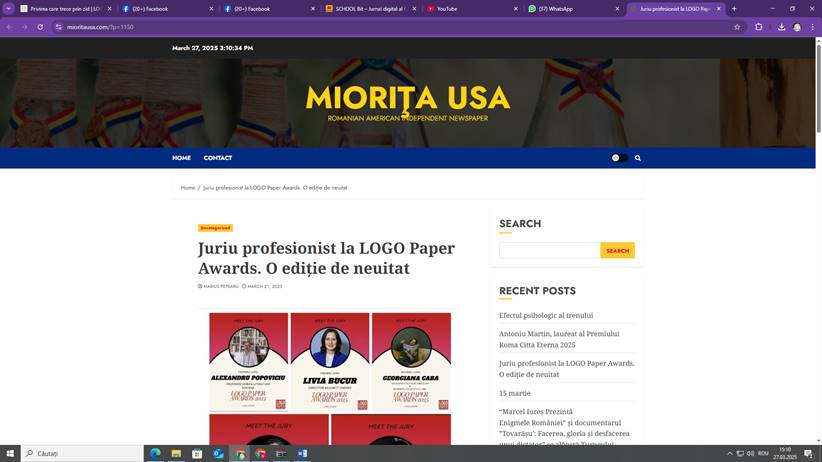Open the browser extensions icon
The width and height of the screenshot is (822, 462).
pos(759,27)
